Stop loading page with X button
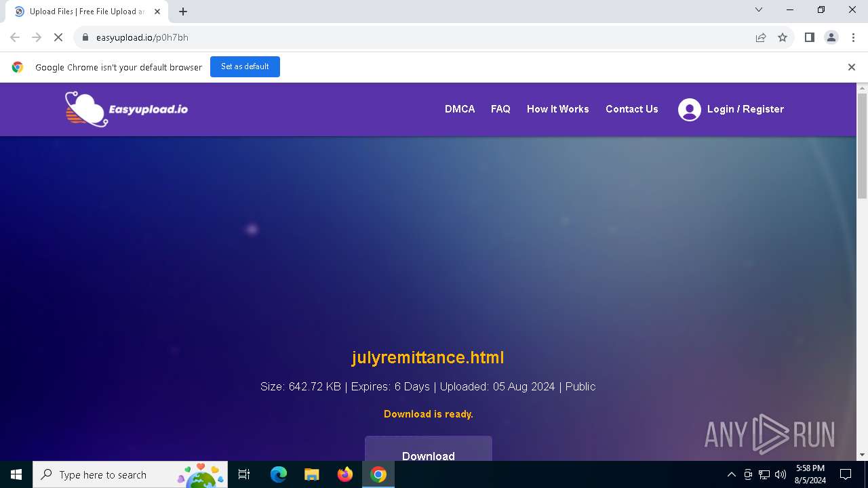This screenshot has height=488, width=868. coord(58,37)
